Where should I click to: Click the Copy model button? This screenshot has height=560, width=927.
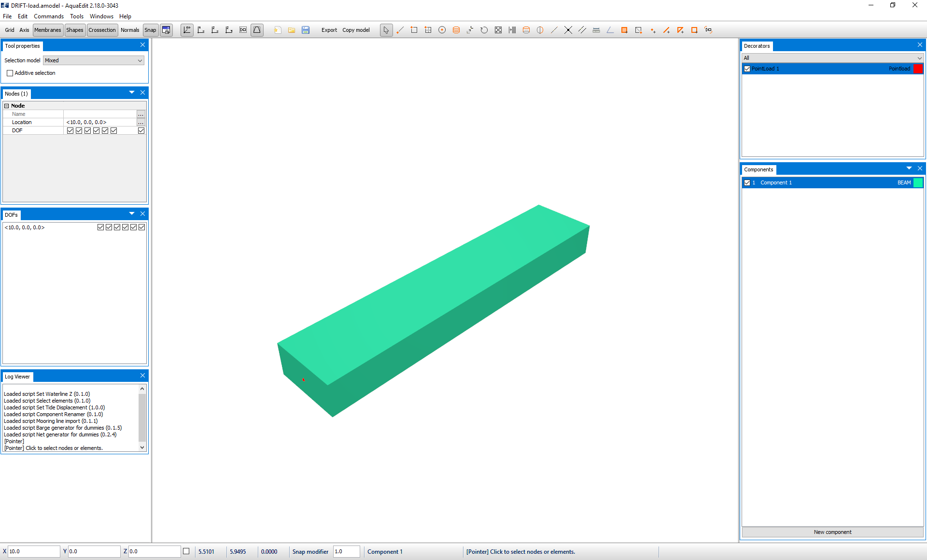[356, 30]
